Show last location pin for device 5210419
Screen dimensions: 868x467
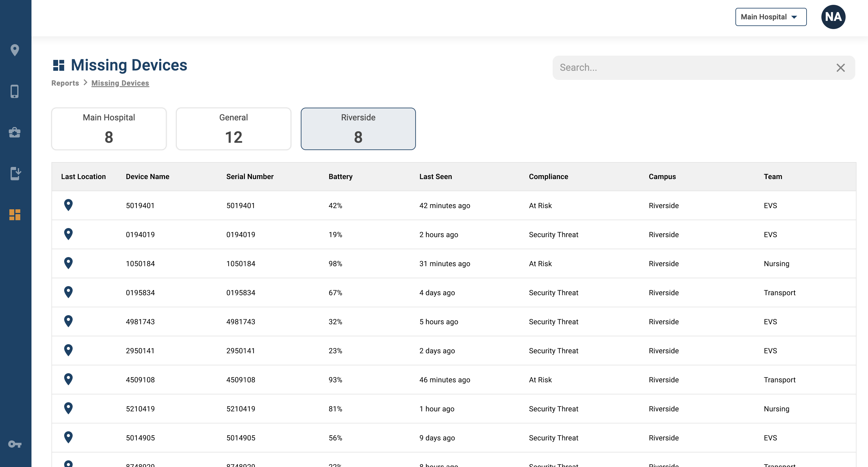coord(68,408)
